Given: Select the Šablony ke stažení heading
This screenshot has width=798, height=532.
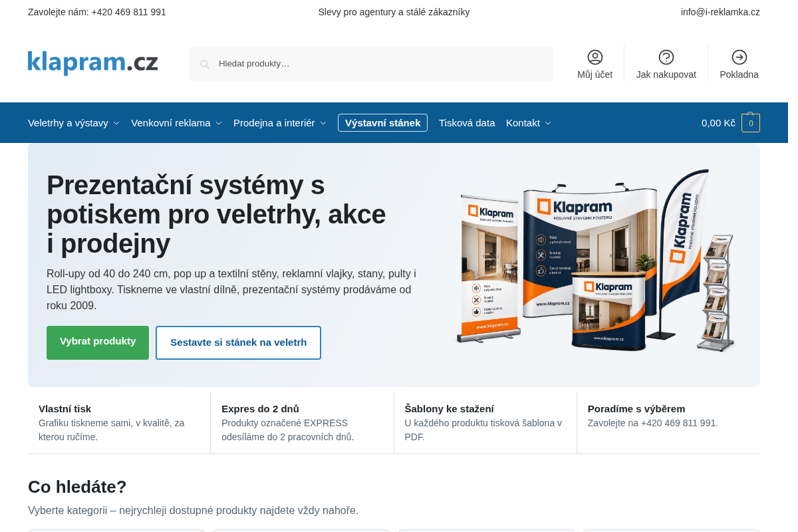Looking at the screenshot, I should pos(449,409).
